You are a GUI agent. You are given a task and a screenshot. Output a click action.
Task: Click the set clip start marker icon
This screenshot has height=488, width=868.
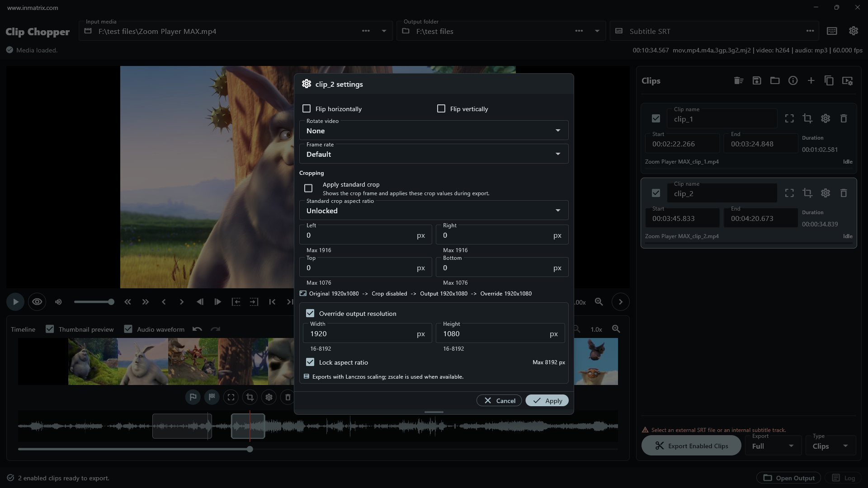pos(236,302)
